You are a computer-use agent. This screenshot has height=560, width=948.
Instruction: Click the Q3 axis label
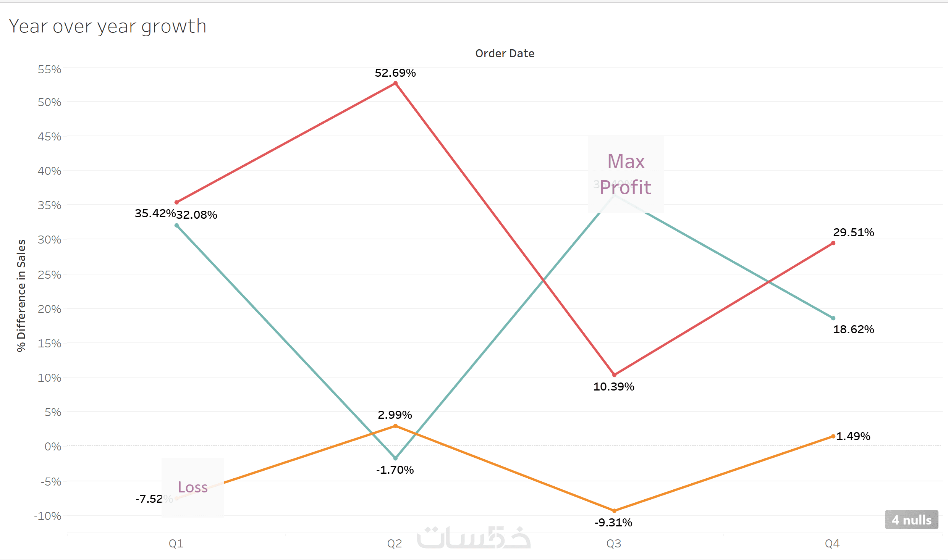(614, 543)
